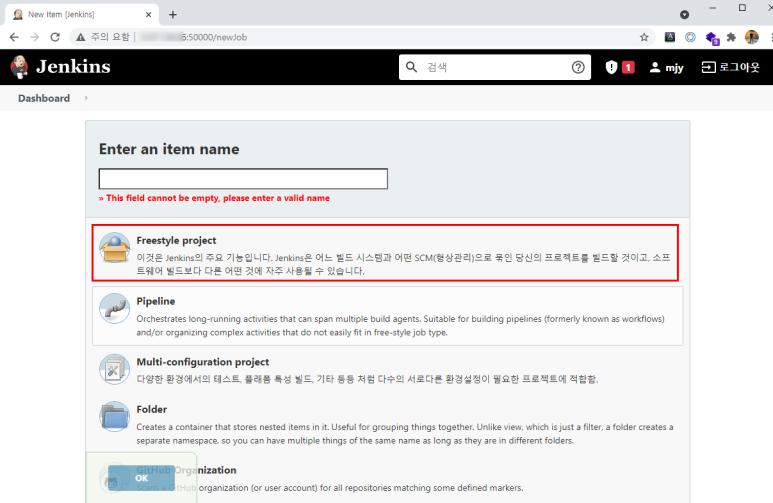The height and width of the screenshot is (503, 773).
Task: Bookmark this page with star icon
Action: [x=644, y=37]
